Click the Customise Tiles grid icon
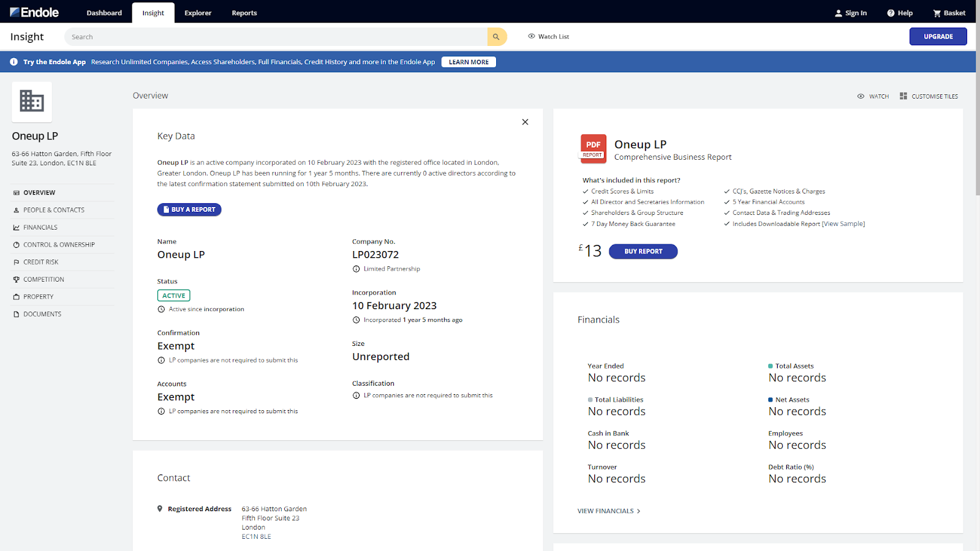 click(903, 96)
